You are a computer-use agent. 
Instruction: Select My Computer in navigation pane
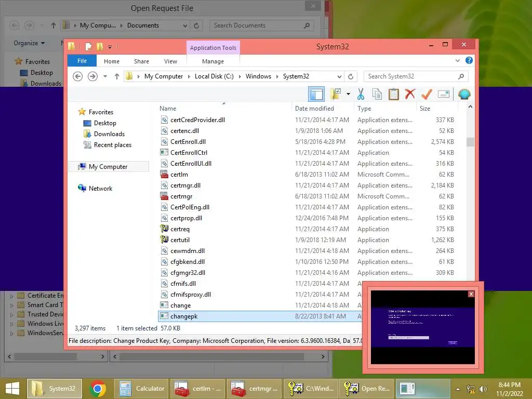tap(108, 167)
